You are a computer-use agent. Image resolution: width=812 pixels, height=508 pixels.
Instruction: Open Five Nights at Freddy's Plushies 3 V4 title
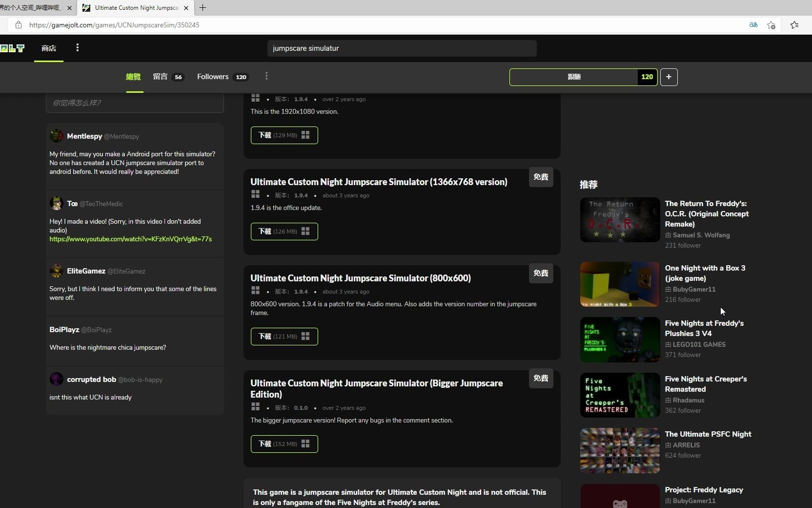click(704, 328)
